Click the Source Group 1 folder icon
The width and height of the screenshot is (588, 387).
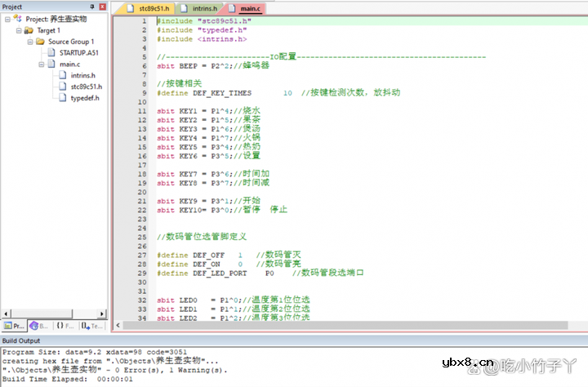point(40,42)
